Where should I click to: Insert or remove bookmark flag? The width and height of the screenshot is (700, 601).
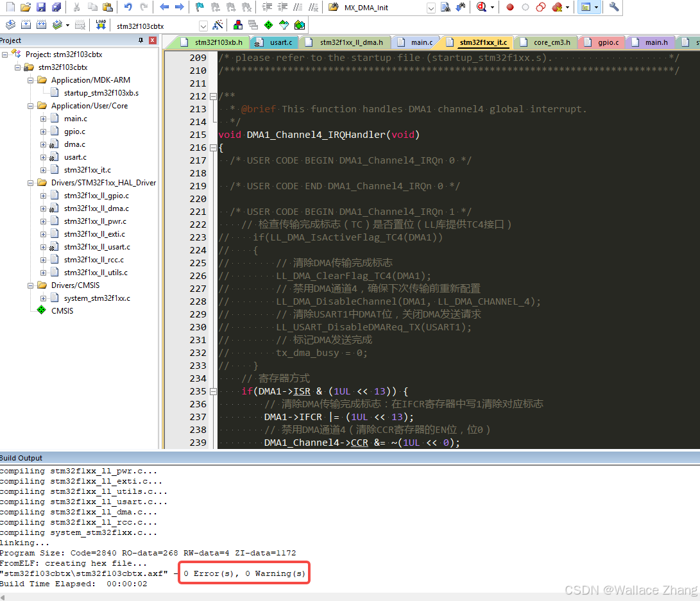pyautogui.click(x=200, y=7)
